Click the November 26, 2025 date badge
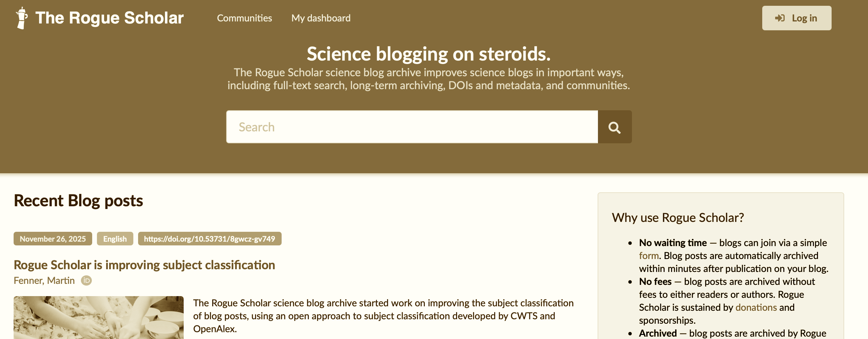 [x=53, y=239]
